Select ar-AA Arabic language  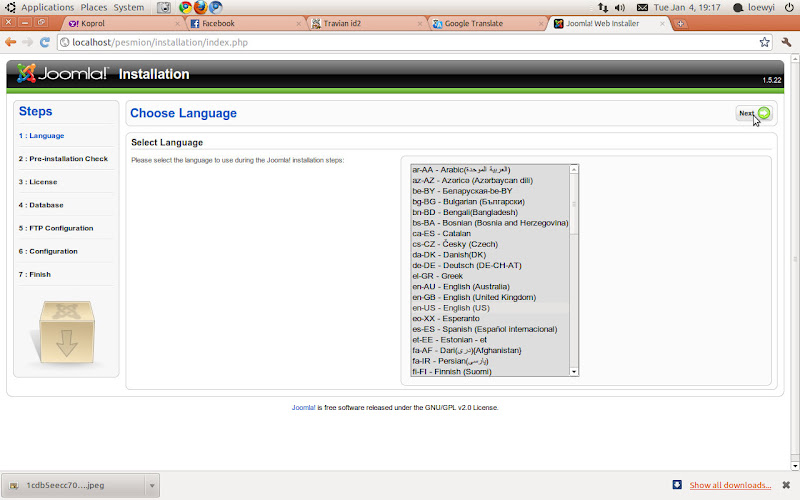click(x=490, y=169)
